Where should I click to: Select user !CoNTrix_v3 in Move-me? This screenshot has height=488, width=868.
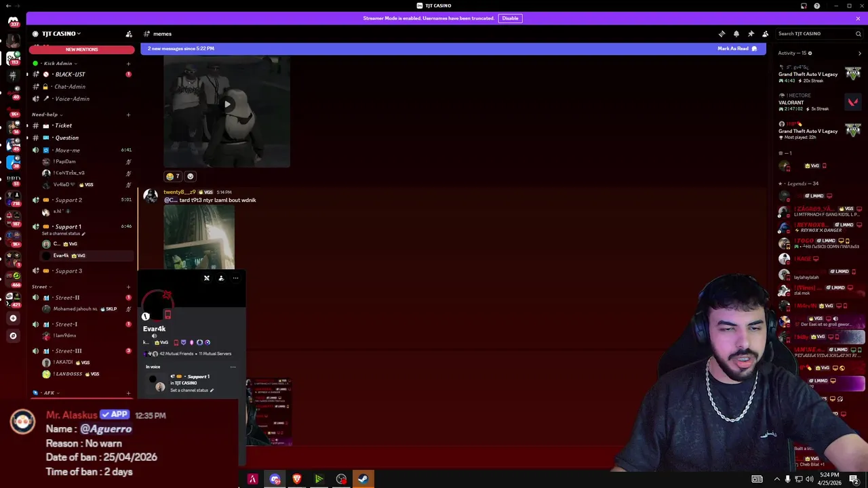(69, 173)
